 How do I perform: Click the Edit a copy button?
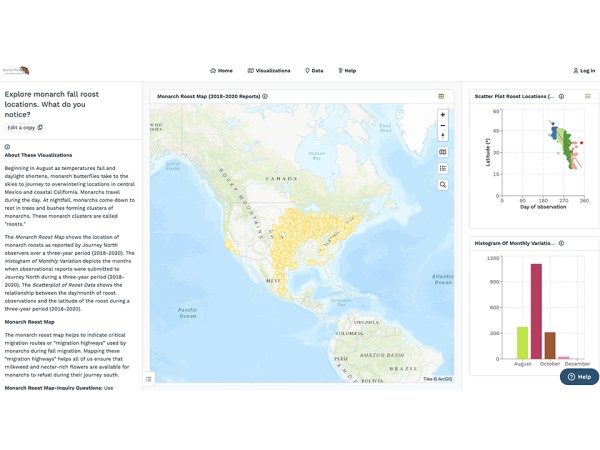(25, 127)
